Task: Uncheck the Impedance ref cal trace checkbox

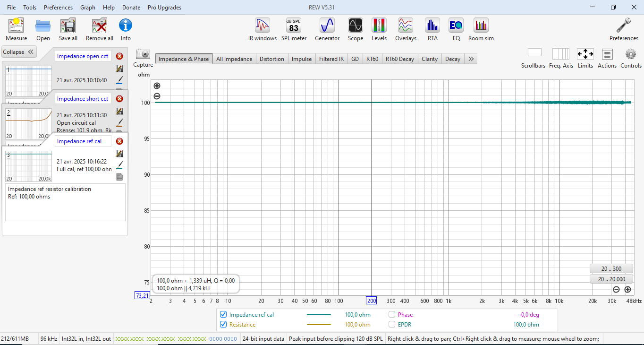Action: point(223,314)
